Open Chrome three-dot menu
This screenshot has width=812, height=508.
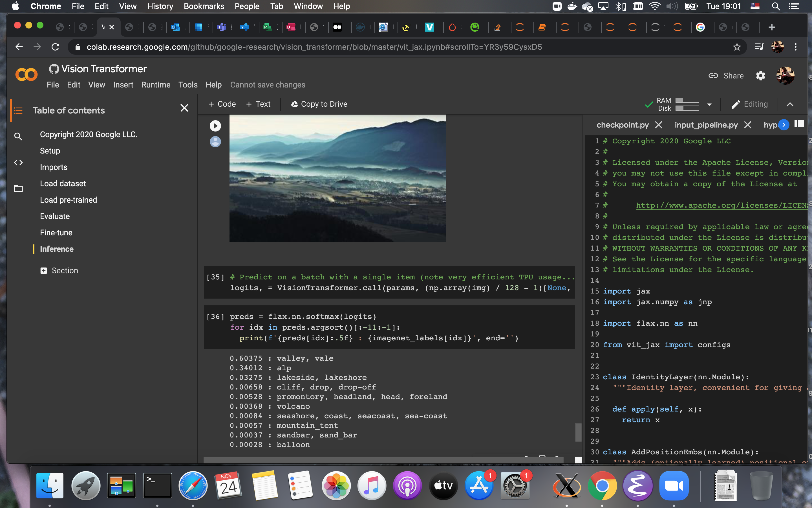click(x=796, y=47)
